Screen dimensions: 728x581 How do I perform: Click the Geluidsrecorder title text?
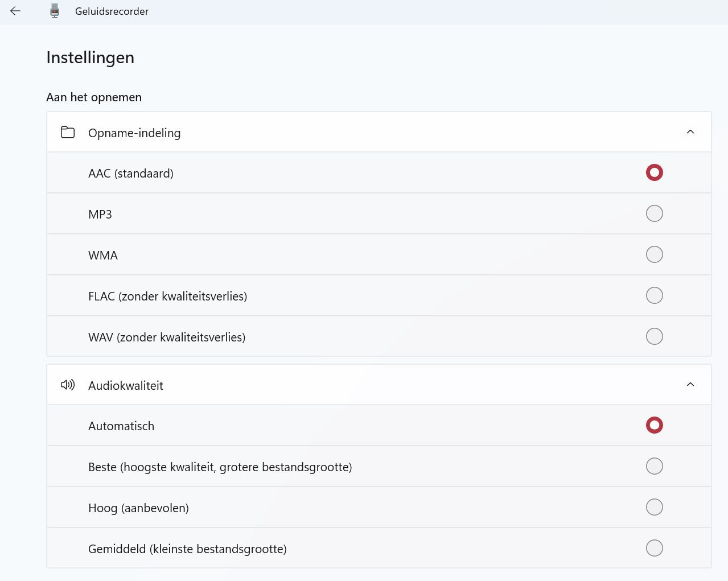(x=112, y=11)
